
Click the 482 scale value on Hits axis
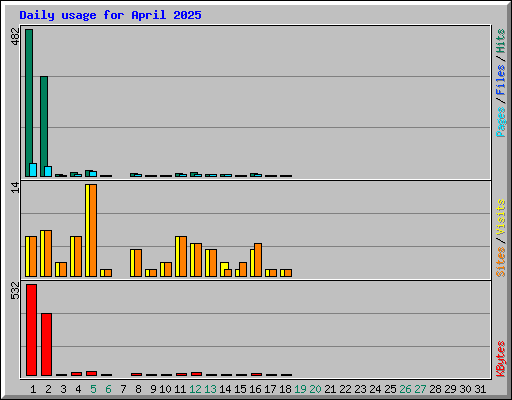pyautogui.click(x=15, y=36)
